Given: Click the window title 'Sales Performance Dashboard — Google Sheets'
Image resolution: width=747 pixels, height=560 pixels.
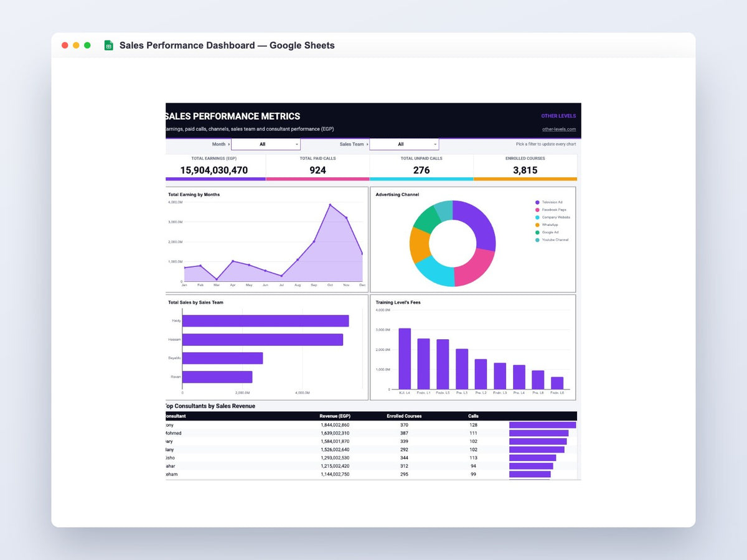Looking at the screenshot, I should [x=227, y=45].
